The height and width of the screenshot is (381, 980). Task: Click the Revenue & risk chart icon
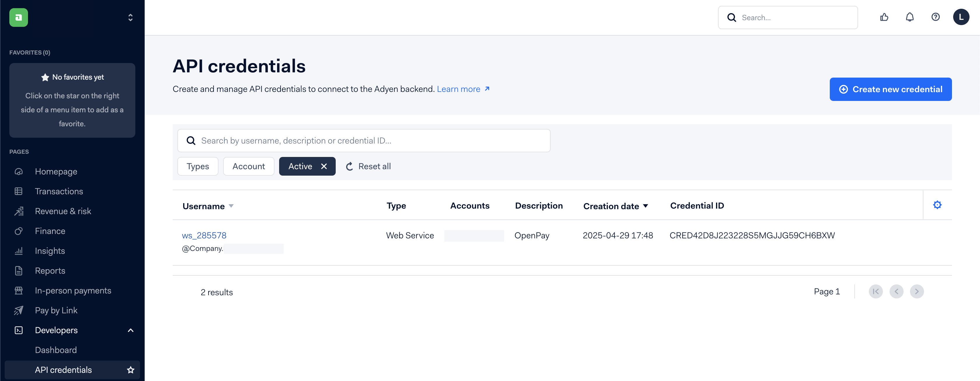[19, 211]
